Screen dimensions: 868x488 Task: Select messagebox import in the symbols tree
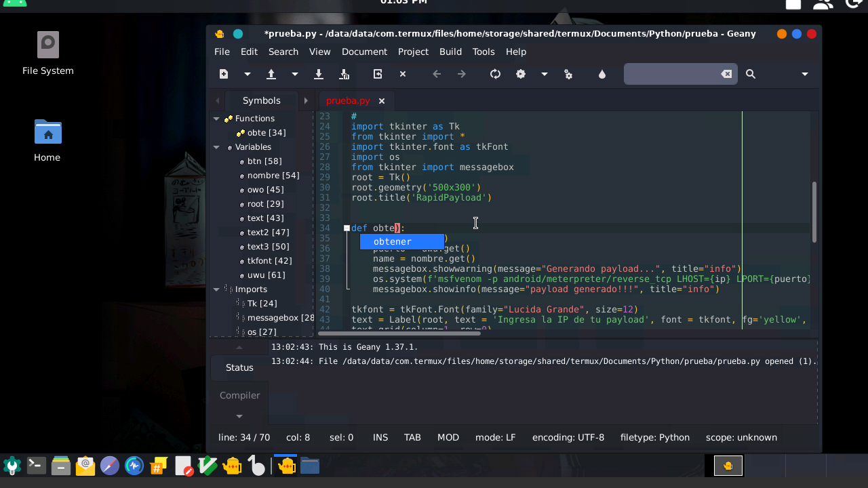281,318
